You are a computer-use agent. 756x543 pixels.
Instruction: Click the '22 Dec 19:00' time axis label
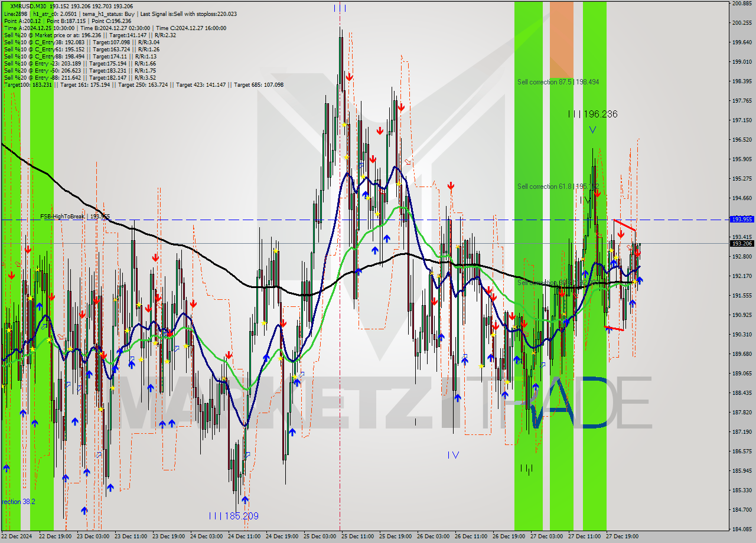(x=56, y=537)
